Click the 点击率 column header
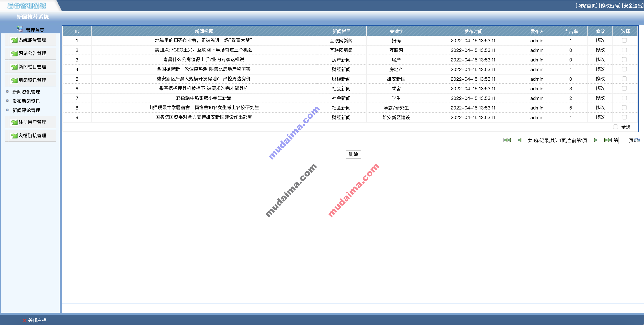Screen dimensions: 644x325 pyautogui.click(x=571, y=31)
